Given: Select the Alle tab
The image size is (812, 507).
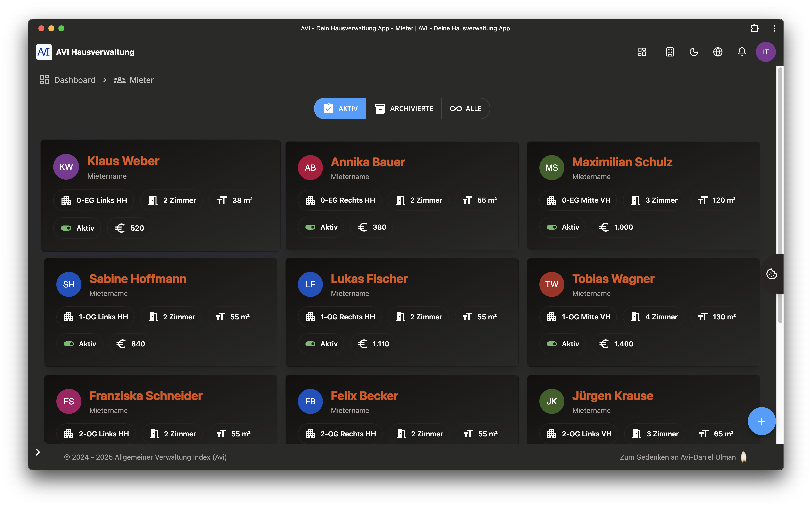Looking at the screenshot, I should (x=465, y=109).
